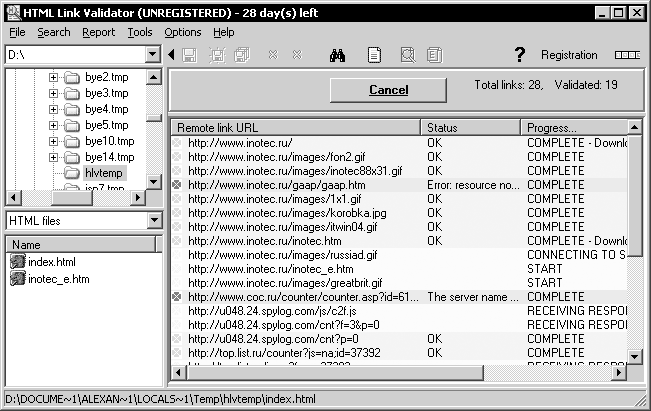
Task: Click 'The server name ...' status cell
Action: click(x=473, y=297)
